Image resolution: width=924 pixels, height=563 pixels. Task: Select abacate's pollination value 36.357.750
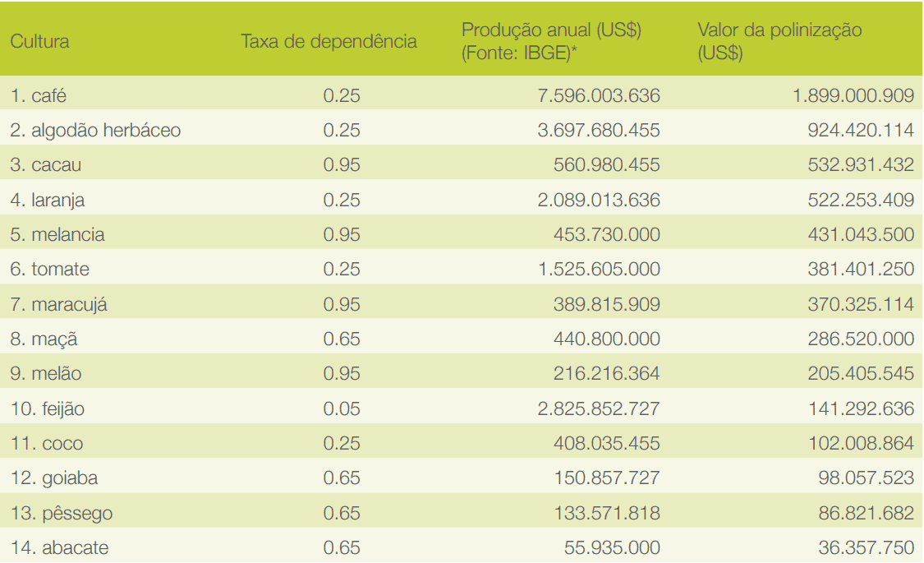click(866, 548)
